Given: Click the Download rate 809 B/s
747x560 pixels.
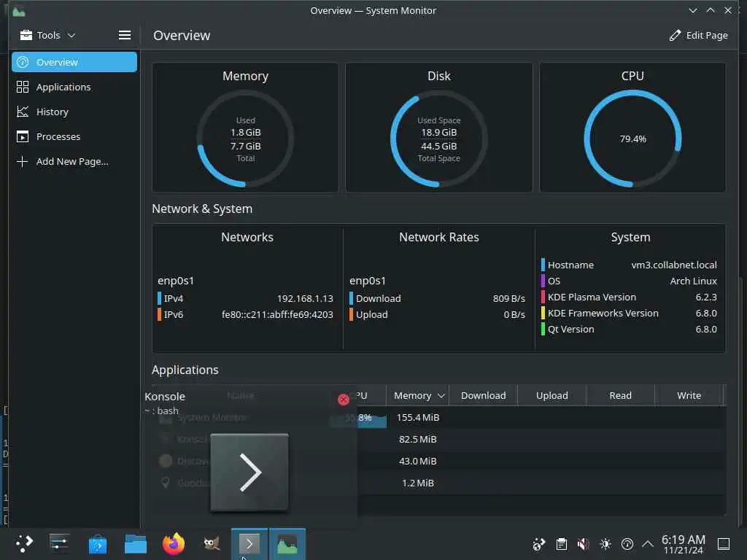Looking at the screenshot, I should 508,298.
